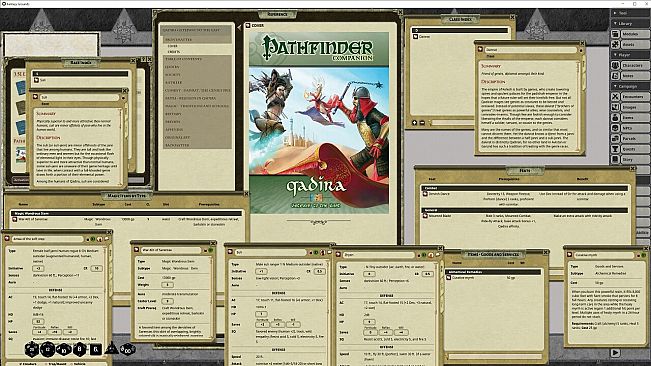
Task: Click the Weight field on War Kilt sheet
Action: click(167, 285)
